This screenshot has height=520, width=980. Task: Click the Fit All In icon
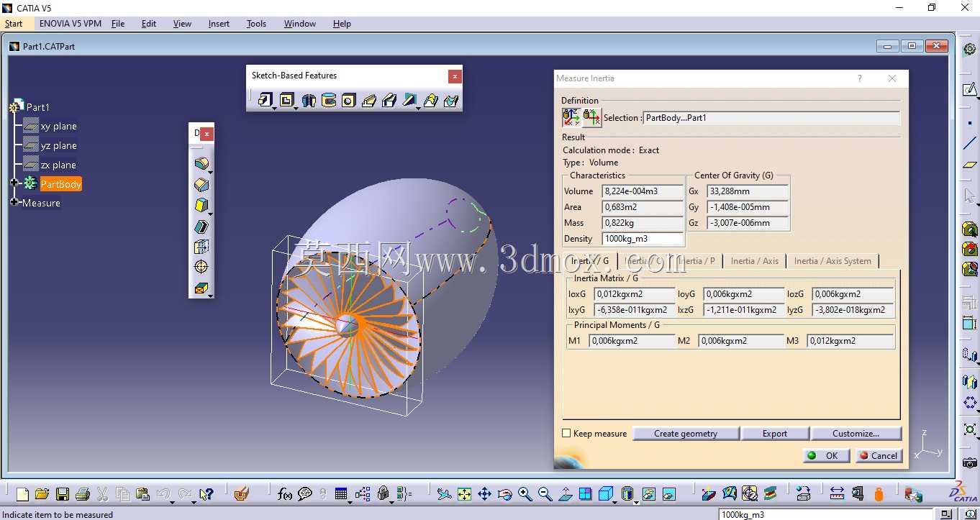[464, 494]
